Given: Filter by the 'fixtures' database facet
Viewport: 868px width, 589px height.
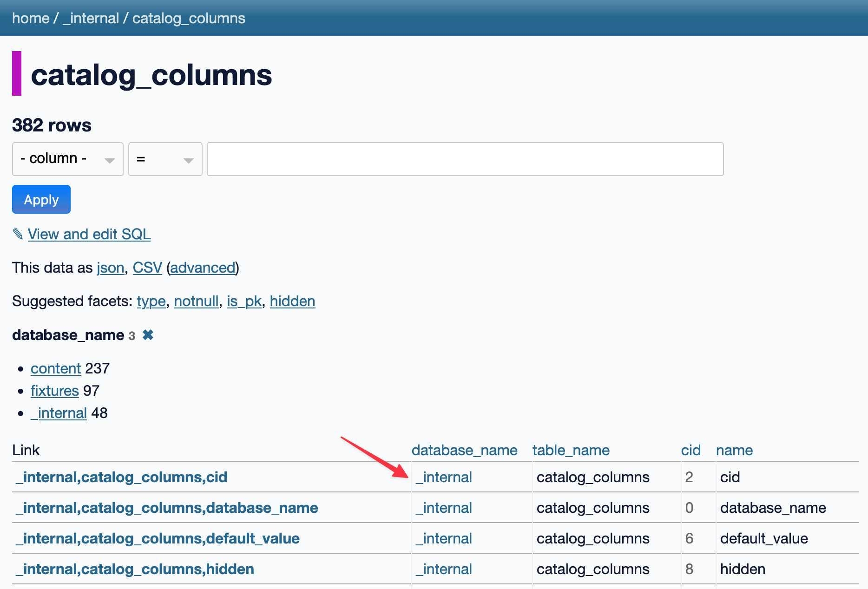Looking at the screenshot, I should click(54, 391).
